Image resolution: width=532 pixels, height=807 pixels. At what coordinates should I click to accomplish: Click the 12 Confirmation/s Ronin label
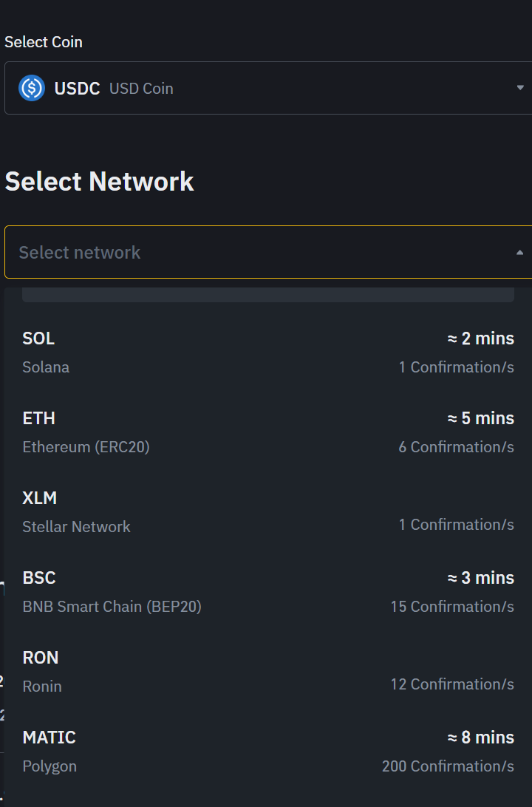452,684
